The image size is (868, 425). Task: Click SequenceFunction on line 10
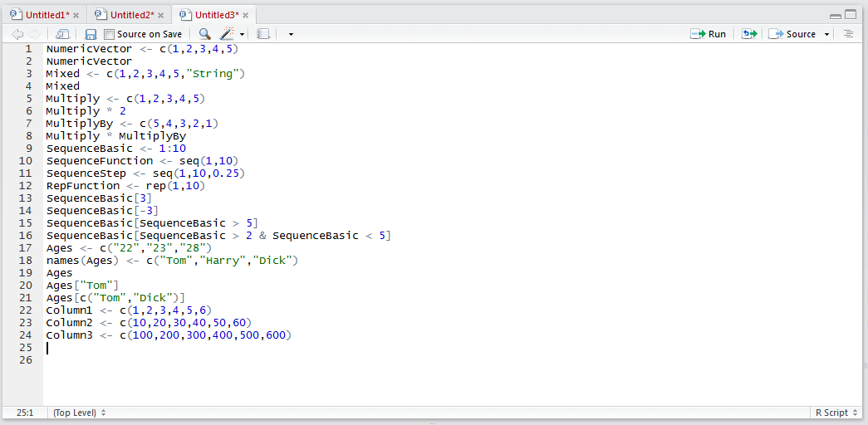[x=100, y=161]
